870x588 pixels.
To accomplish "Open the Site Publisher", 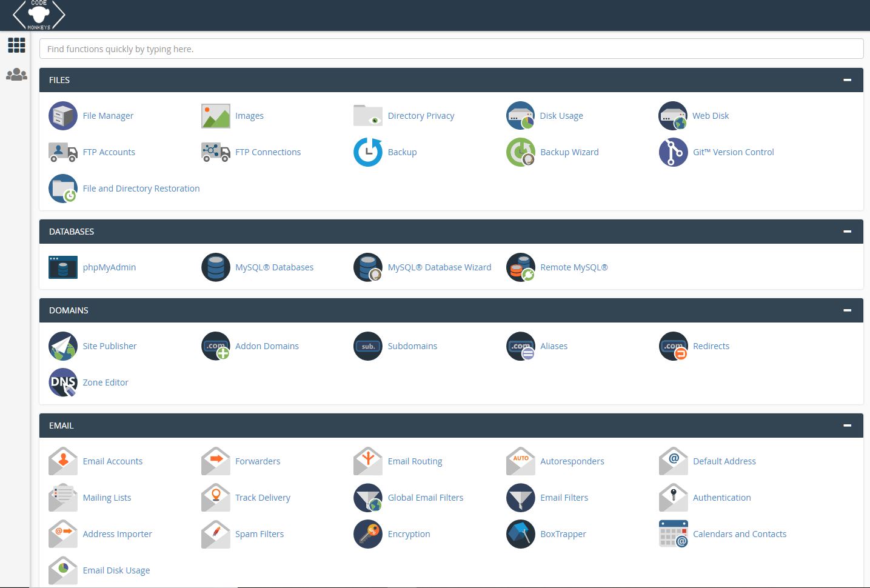I will pyautogui.click(x=109, y=346).
